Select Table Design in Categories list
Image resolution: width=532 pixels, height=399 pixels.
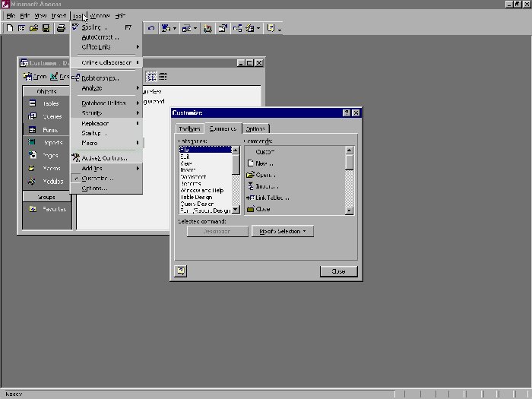(x=198, y=196)
